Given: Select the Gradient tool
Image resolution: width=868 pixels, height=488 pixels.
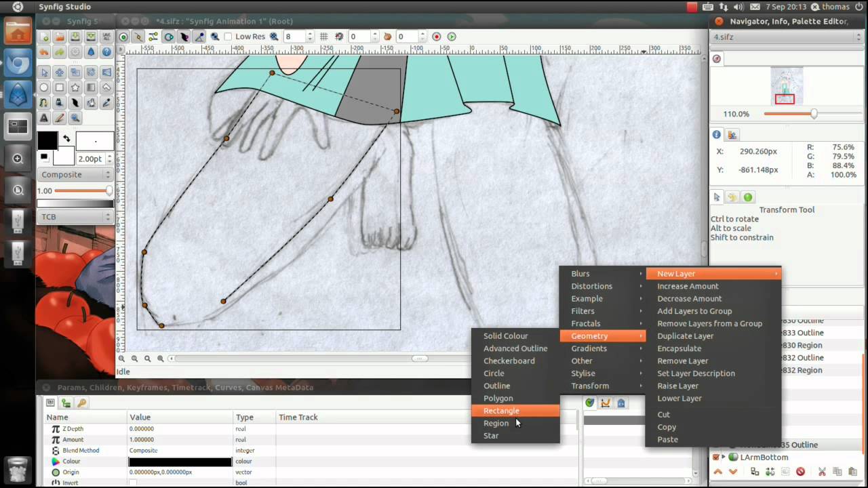Looking at the screenshot, I should click(x=92, y=87).
